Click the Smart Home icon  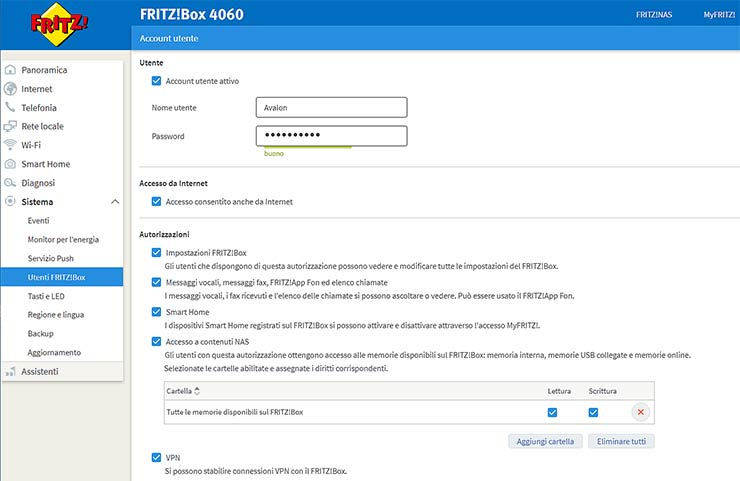click(x=10, y=164)
